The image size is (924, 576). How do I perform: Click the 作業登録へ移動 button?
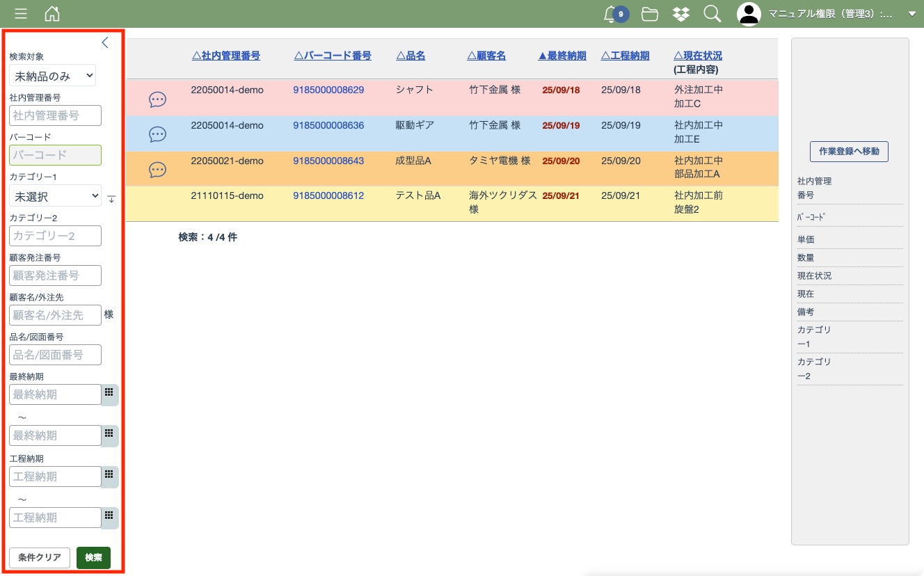[x=849, y=152]
